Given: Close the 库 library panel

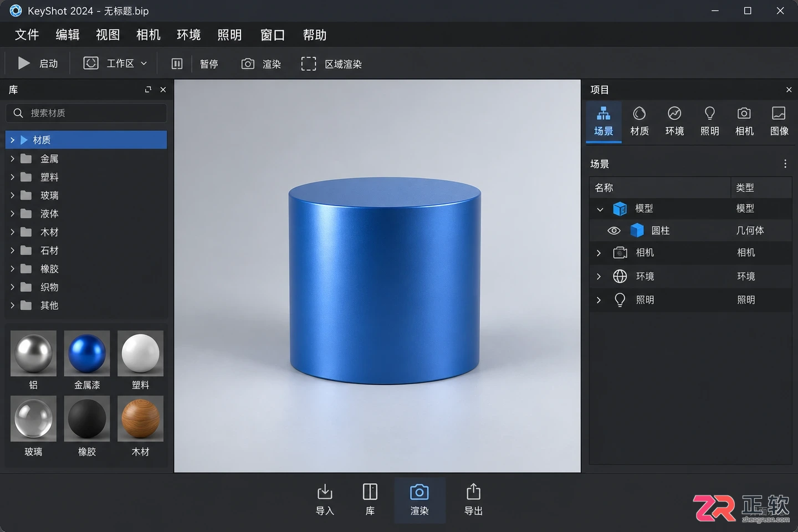Looking at the screenshot, I should point(163,90).
